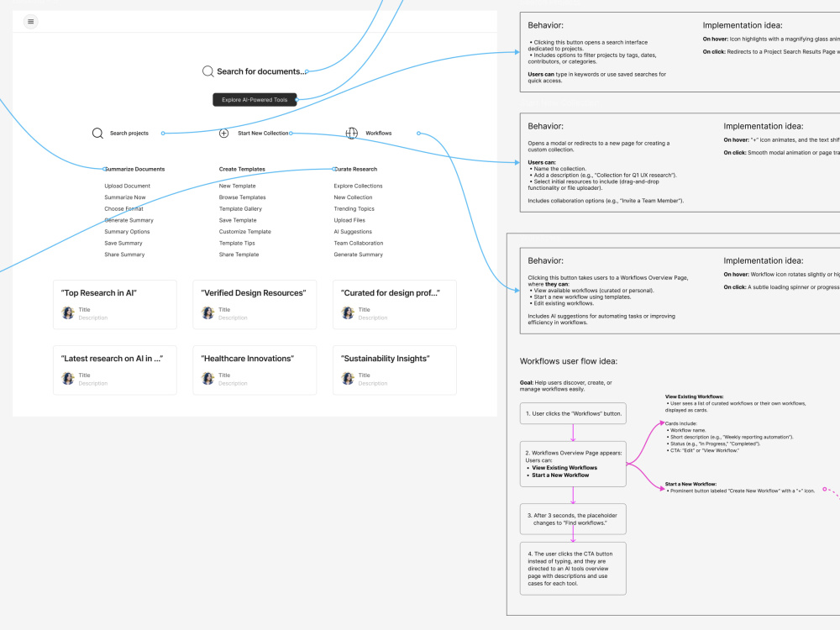Select Customize Template link

(244, 232)
